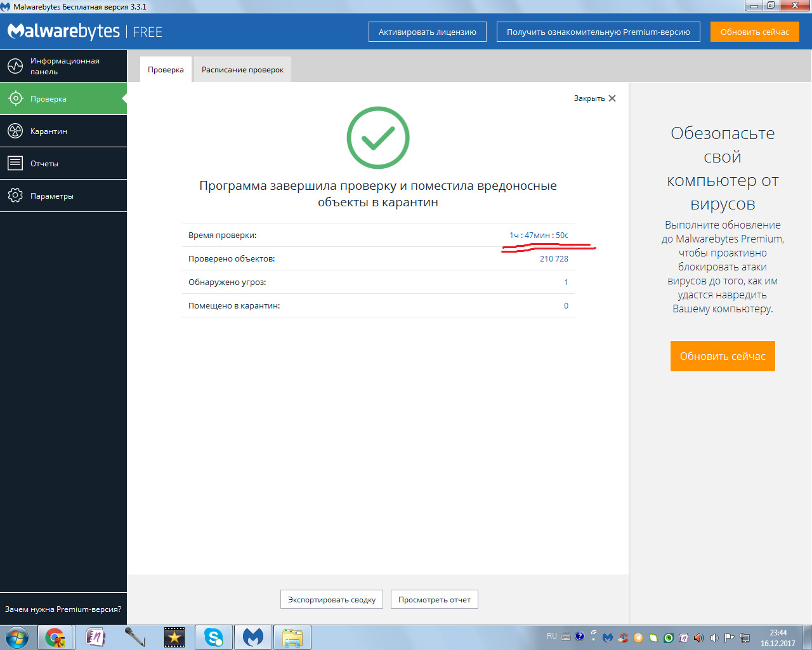Launch Google Chrome from the taskbar
The image size is (812, 650).
pos(55,637)
